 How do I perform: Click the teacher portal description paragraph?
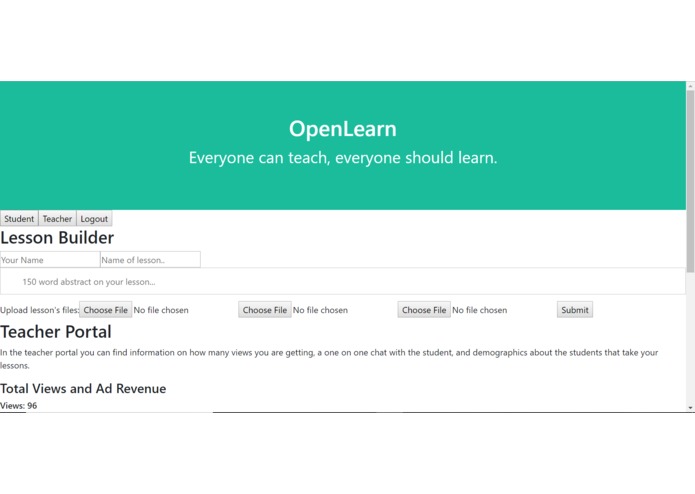[x=329, y=359]
